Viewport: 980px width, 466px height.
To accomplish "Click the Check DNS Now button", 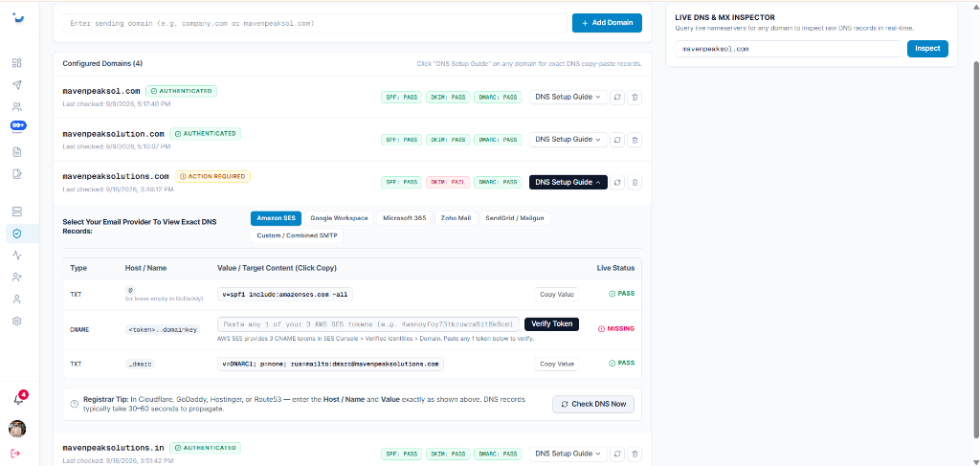I will [x=593, y=404].
